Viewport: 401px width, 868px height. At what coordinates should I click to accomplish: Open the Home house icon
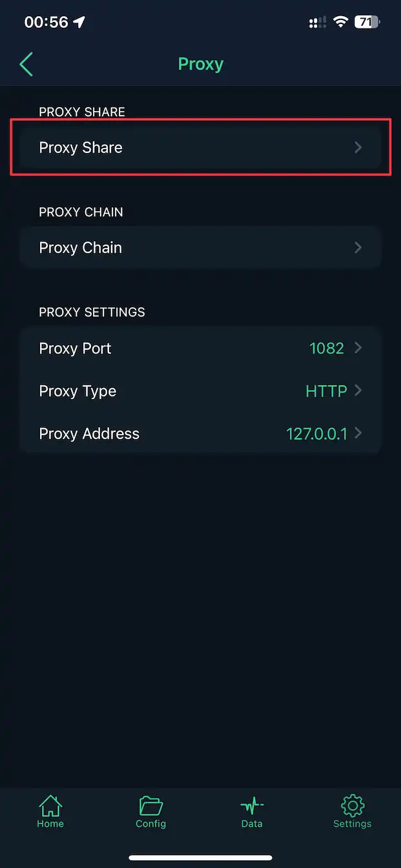point(50,806)
